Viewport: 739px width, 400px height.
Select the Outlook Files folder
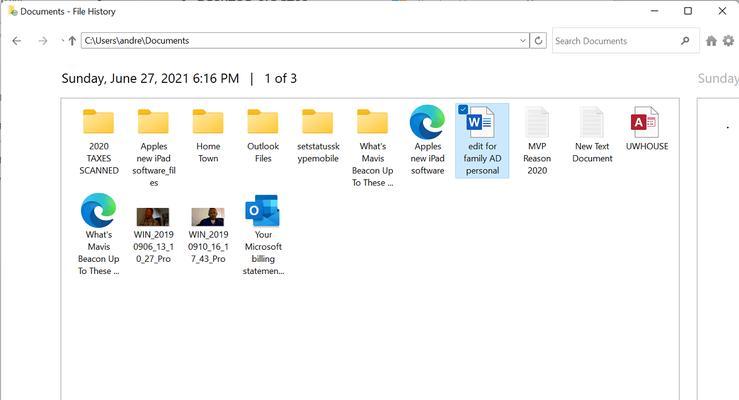(263, 136)
